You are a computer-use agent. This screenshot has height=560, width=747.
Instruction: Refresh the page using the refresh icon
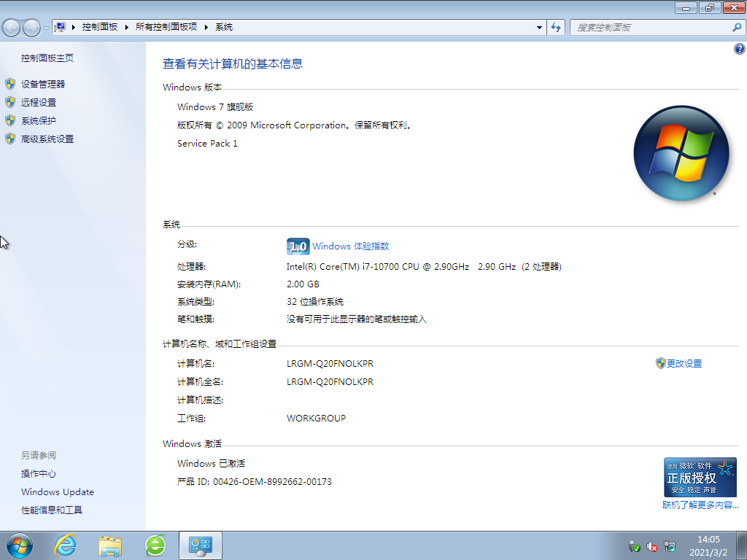point(555,26)
